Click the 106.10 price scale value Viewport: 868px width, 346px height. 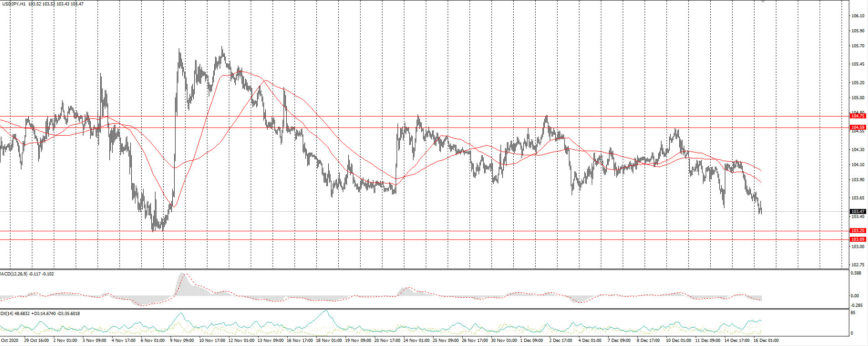click(x=858, y=16)
